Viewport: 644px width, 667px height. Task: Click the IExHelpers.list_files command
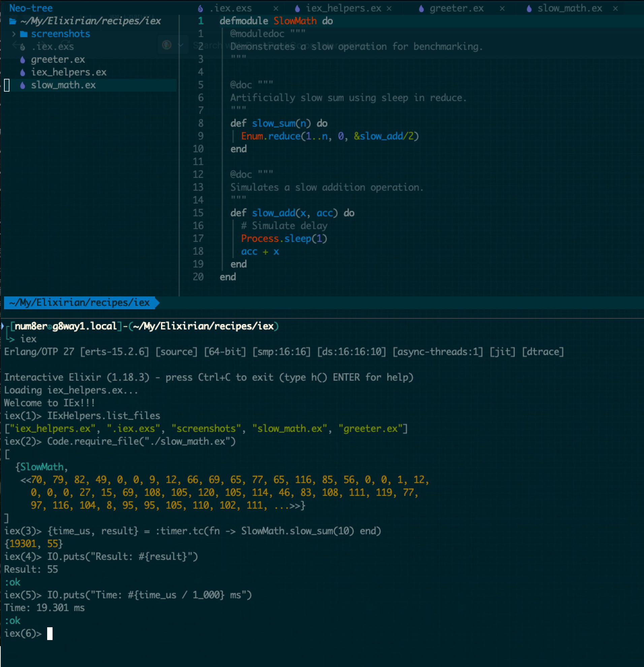(104, 416)
